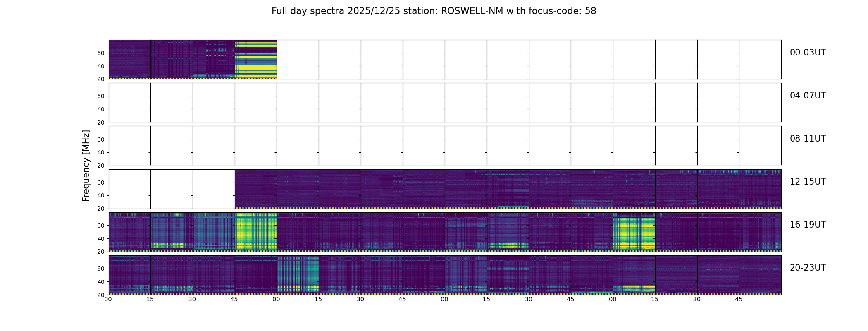Click the Full day spectra title text

point(434,11)
